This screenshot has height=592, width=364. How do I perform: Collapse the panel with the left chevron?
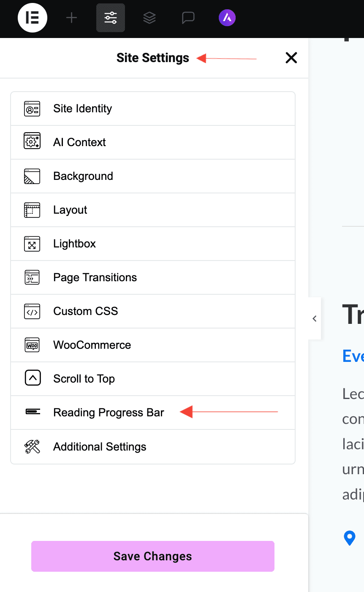314,318
